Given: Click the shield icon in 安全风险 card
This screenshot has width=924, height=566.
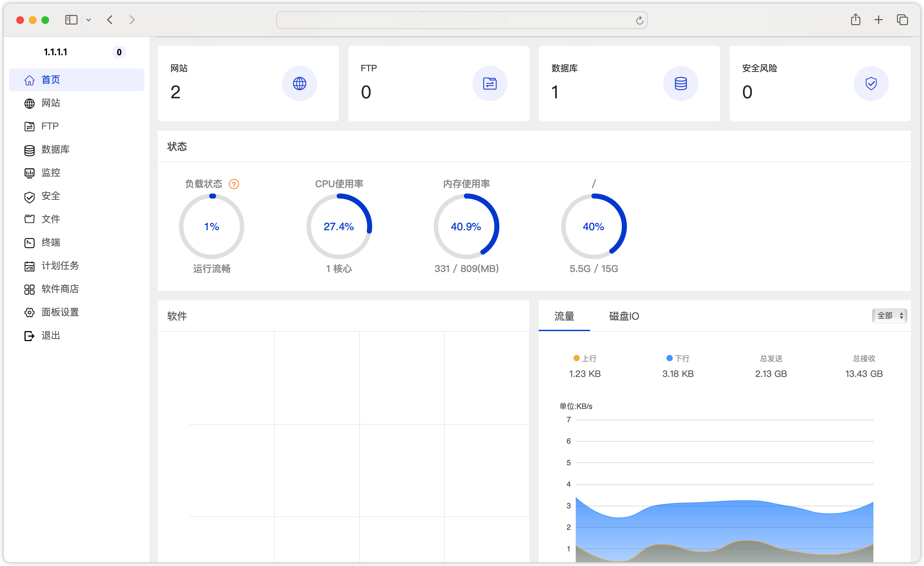Looking at the screenshot, I should (x=871, y=83).
